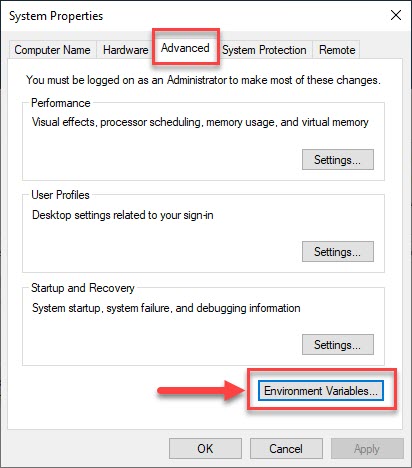
Task: Switch to the Computer Name tab
Action: point(53,50)
